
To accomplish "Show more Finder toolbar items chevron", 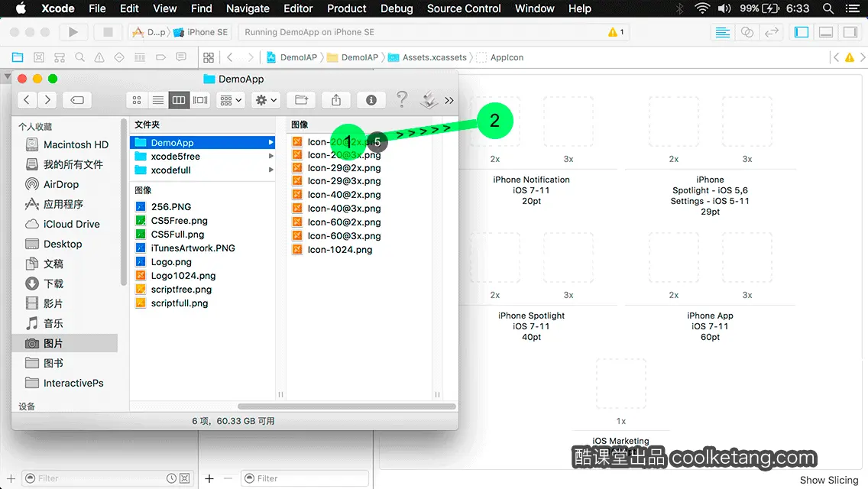I will click(449, 100).
